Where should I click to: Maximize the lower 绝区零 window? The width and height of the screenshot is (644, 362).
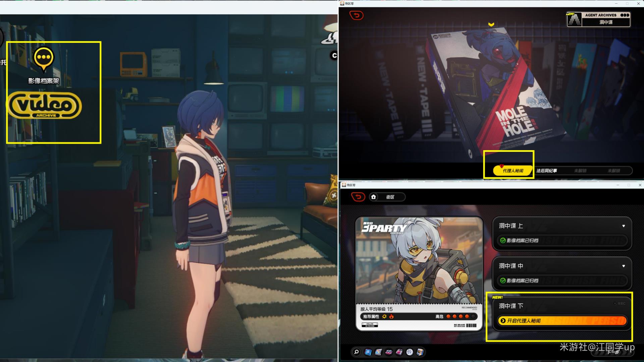click(x=629, y=185)
